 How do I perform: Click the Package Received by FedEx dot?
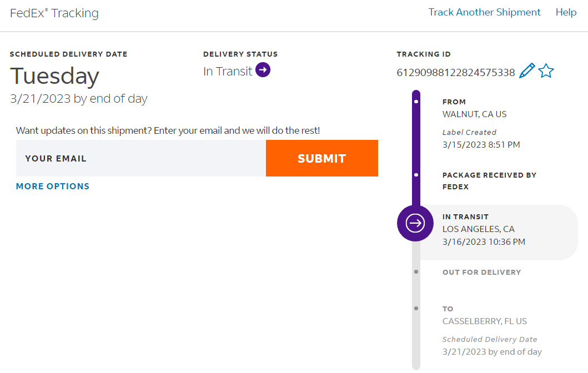(416, 175)
